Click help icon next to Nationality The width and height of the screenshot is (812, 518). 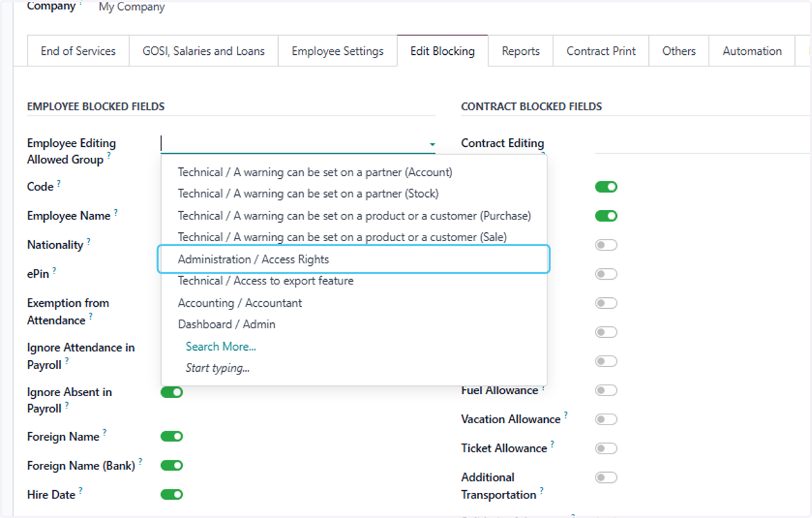click(x=89, y=241)
